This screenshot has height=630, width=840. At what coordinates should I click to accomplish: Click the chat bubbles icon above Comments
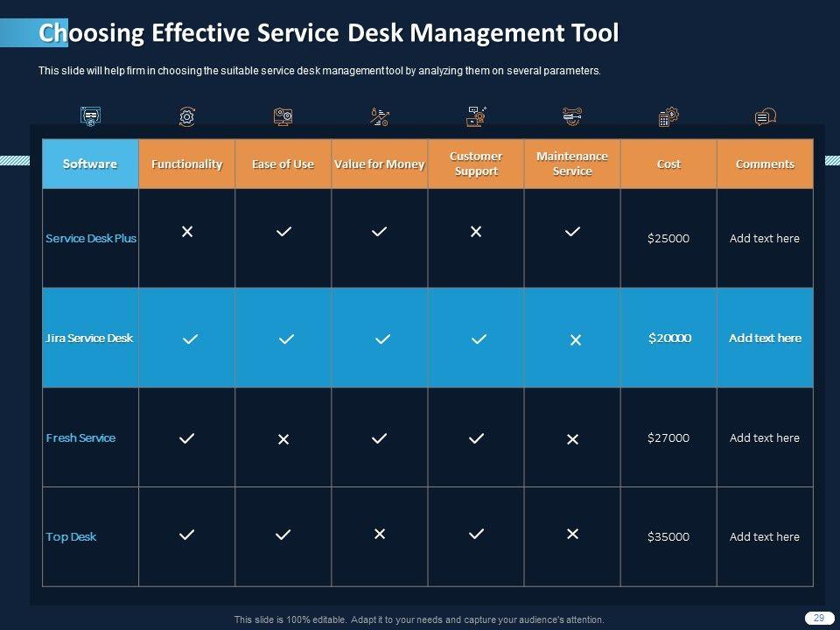coord(765,116)
